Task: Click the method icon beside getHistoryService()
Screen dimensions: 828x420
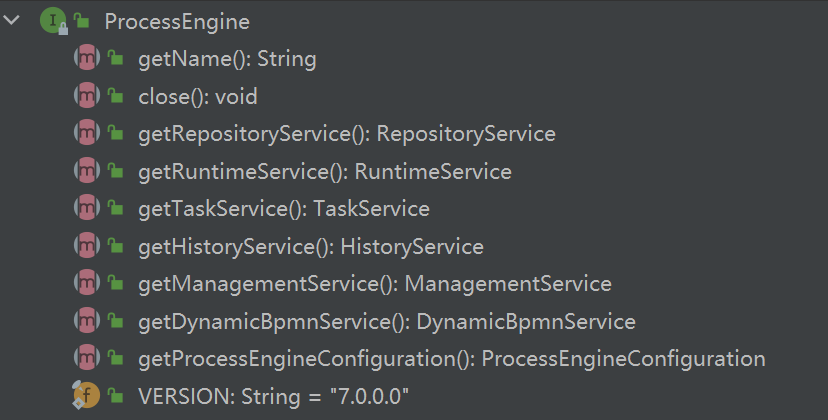Action: [87, 246]
